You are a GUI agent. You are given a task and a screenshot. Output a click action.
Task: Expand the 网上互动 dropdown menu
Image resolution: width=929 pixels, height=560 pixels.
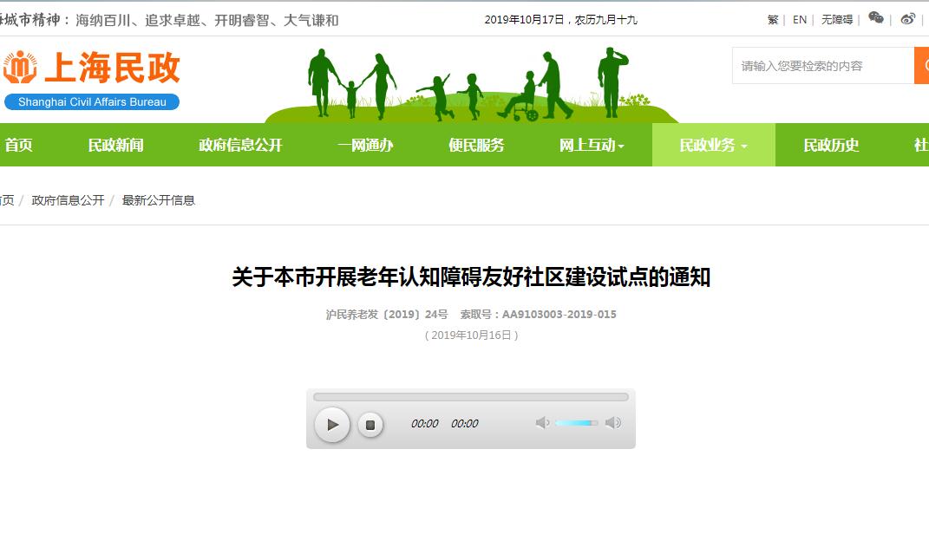[x=592, y=146]
